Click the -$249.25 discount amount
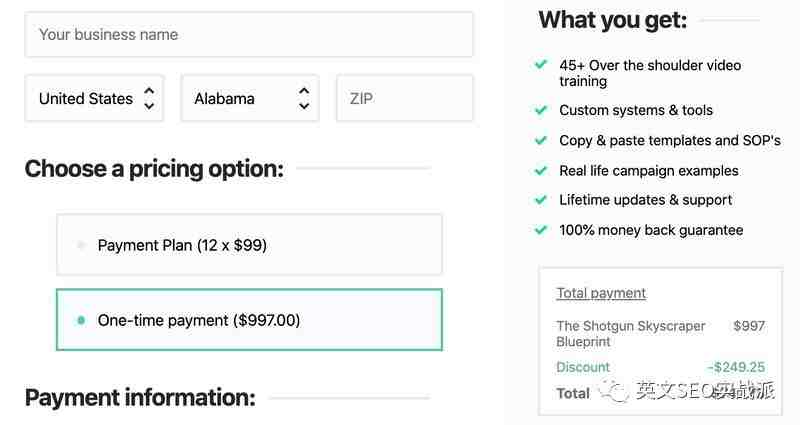800x425 pixels. pyautogui.click(x=736, y=367)
